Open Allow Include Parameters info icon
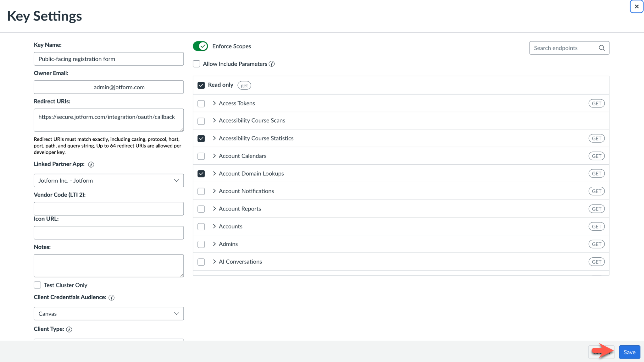 click(272, 64)
